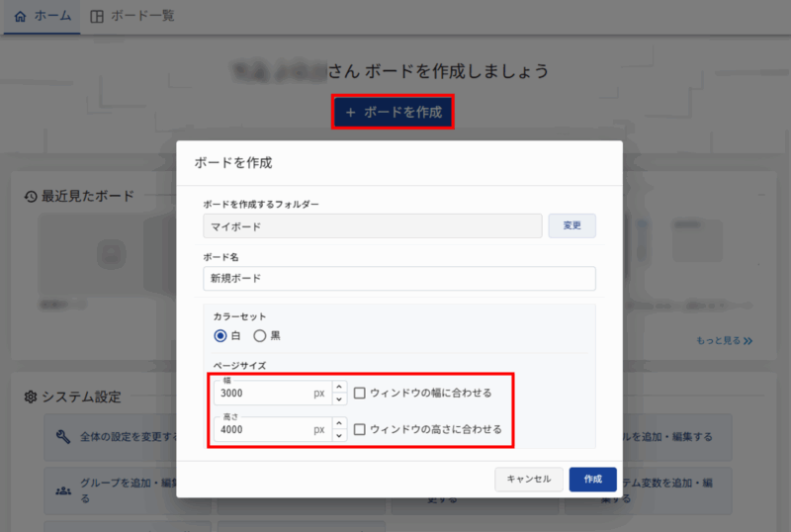Click the 変更 folder button

point(572,225)
